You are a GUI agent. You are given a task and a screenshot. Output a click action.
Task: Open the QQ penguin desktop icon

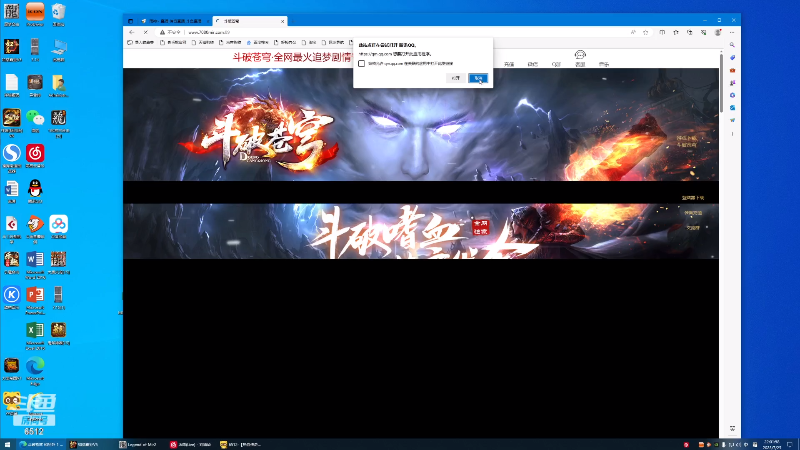pos(35,191)
